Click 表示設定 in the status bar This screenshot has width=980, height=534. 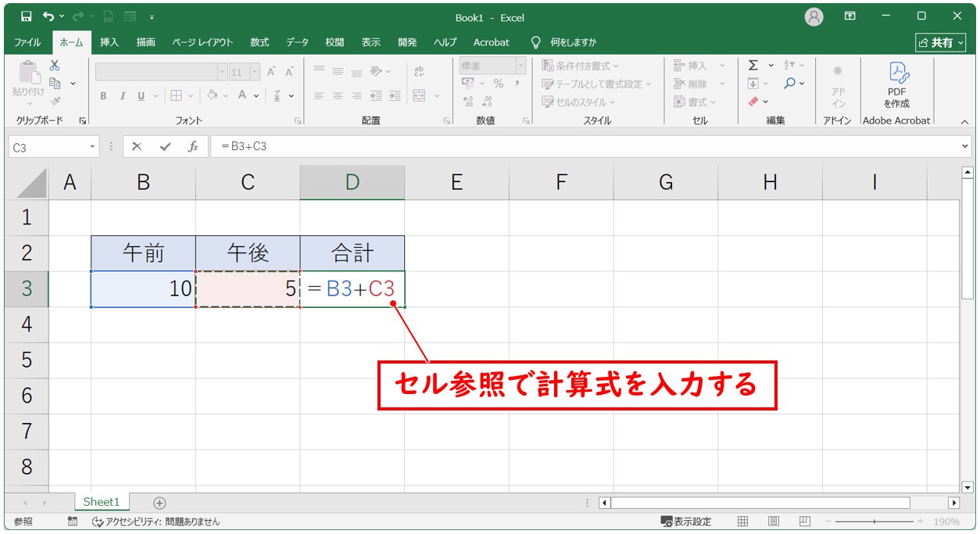tap(687, 521)
